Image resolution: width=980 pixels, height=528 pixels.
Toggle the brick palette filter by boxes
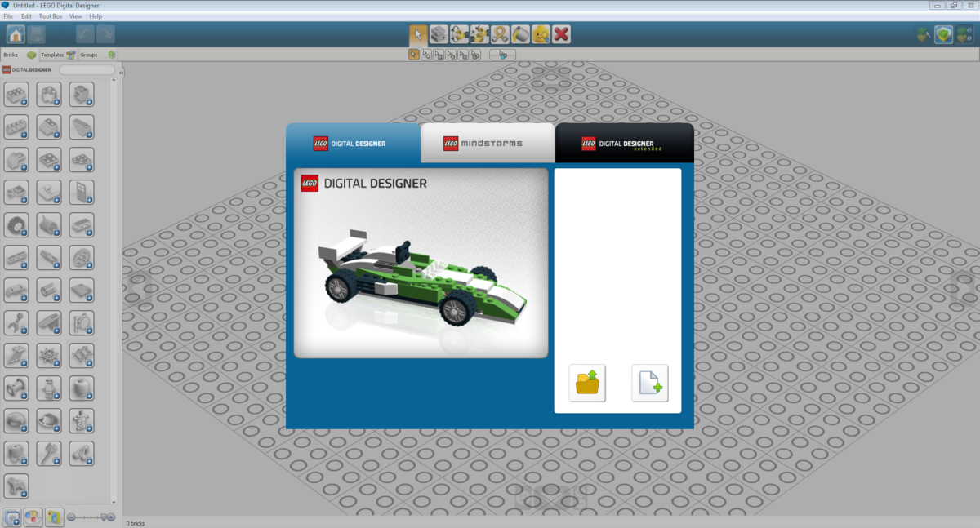tap(12, 517)
